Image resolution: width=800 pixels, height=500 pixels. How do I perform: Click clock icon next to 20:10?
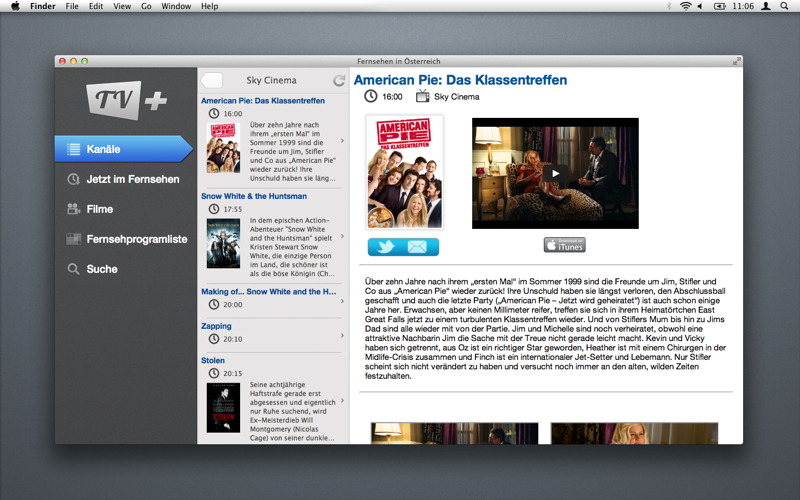point(214,339)
